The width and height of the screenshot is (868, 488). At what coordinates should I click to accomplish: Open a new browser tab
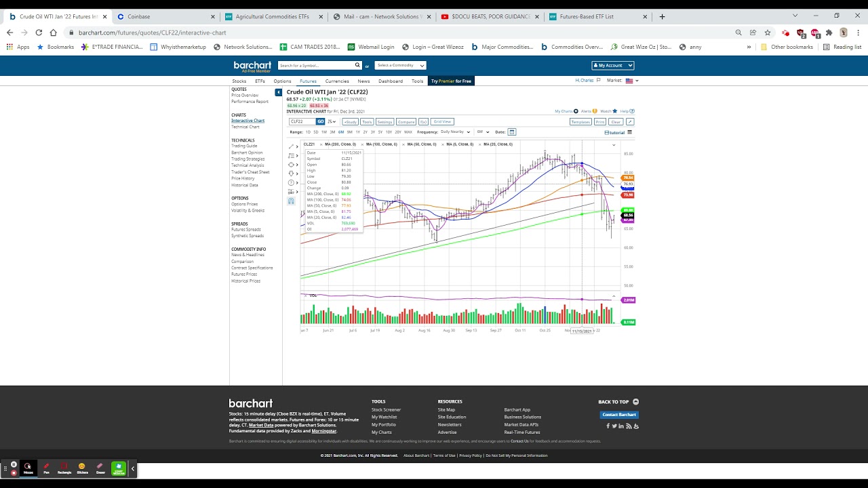tap(663, 16)
